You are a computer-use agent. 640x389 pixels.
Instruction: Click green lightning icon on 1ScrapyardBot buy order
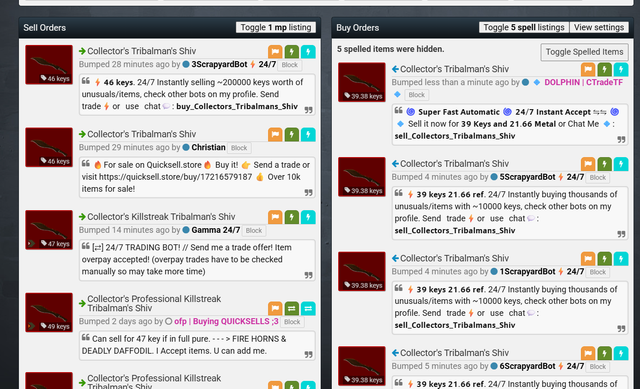coord(604,259)
